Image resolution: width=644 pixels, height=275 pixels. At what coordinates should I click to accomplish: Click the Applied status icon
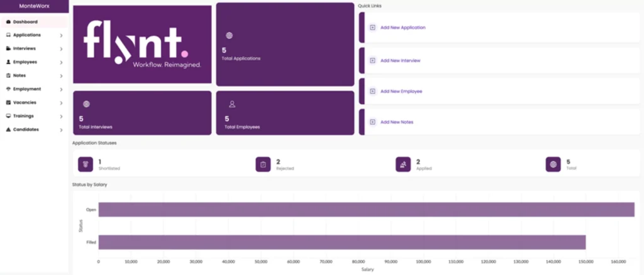(x=403, y=164)
